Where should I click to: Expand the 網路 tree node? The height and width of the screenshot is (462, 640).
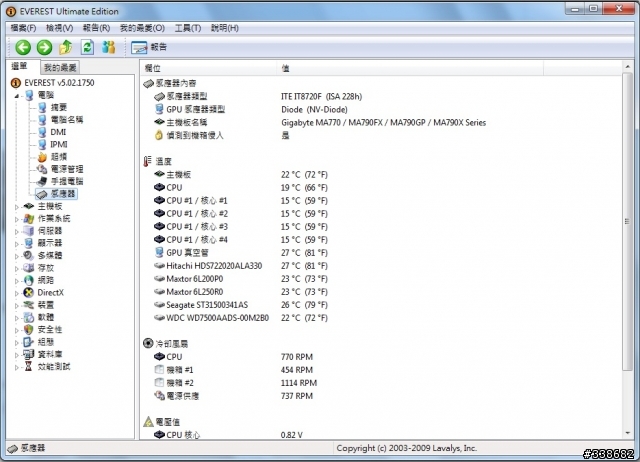[17, 281]
